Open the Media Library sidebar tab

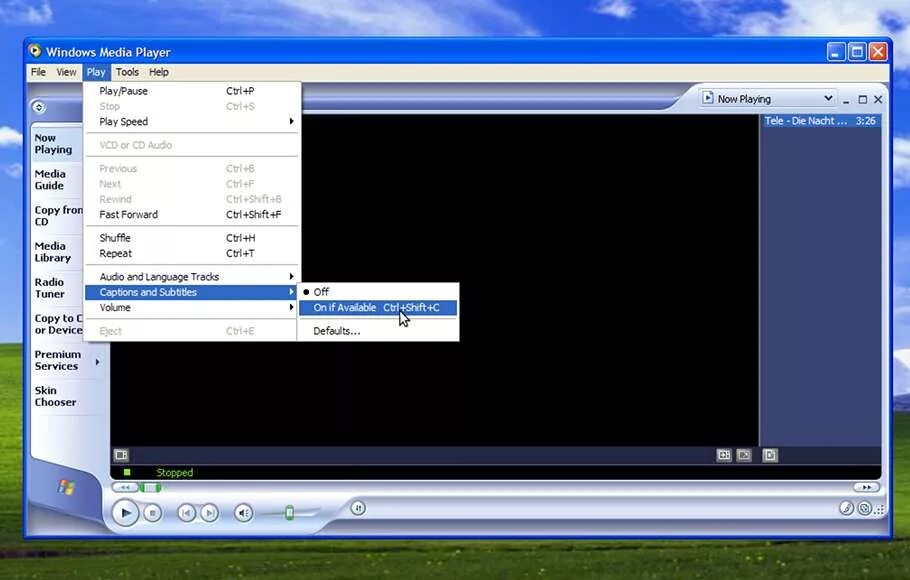(x=56, y=251)
